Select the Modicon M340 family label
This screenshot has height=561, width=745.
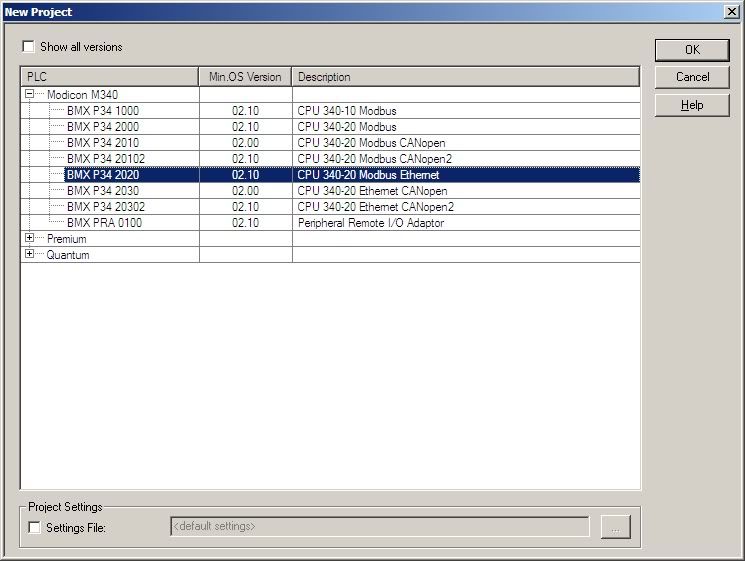pos(82,95)
